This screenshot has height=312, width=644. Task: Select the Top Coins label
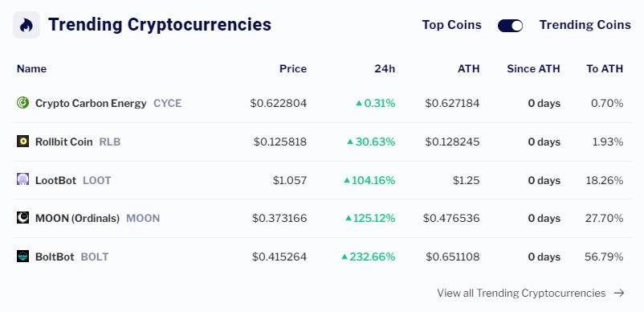point(452,25)
